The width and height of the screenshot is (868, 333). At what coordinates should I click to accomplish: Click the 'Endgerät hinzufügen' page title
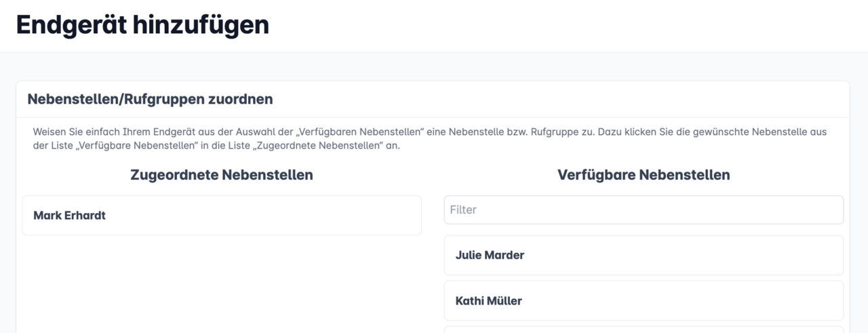click(142, 25)
